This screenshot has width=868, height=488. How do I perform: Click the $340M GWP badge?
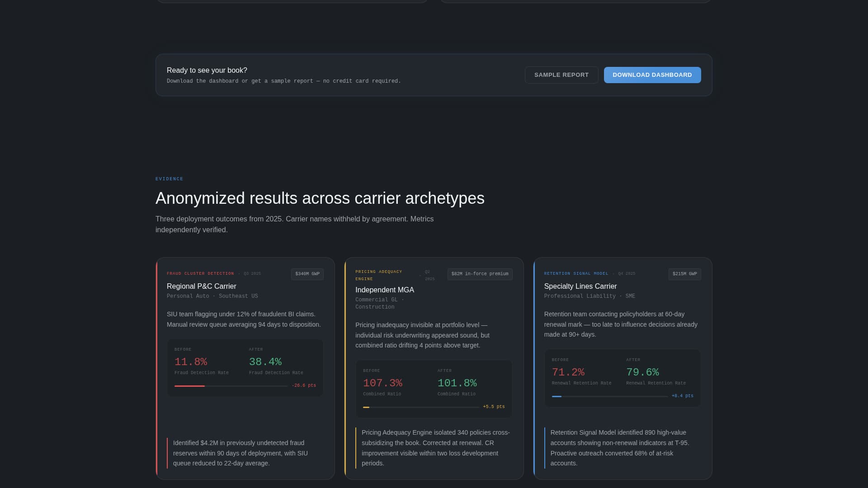click(x=307, y=274)
